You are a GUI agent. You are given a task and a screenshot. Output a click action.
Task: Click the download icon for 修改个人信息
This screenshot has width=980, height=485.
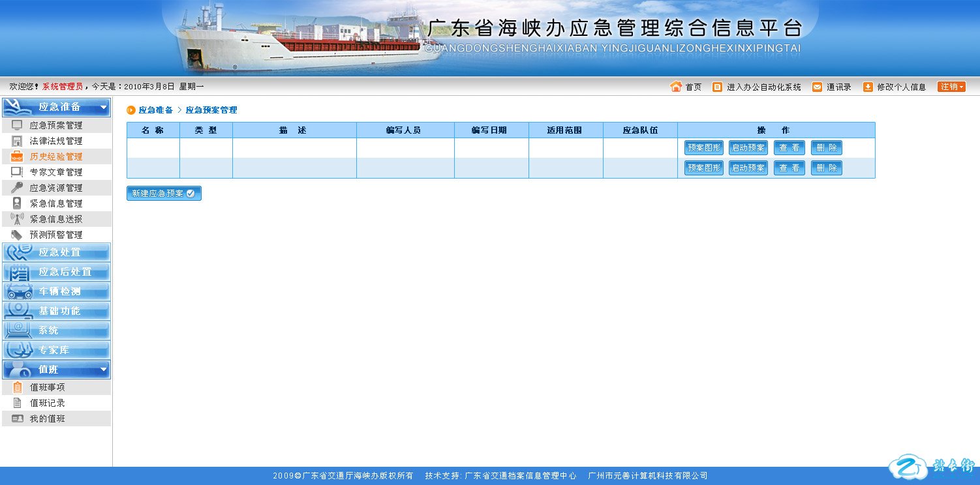pos(868,87)
